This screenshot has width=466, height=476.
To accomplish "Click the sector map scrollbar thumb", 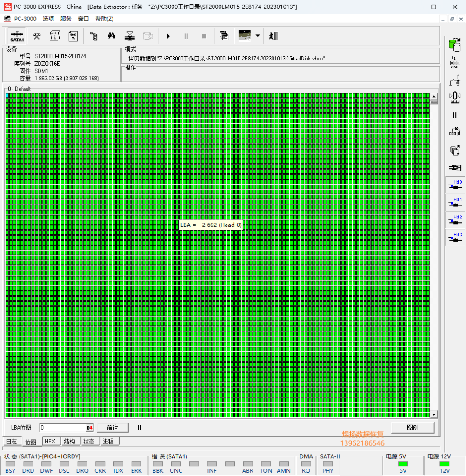I will pyautogui.click(x=434, y=102).
